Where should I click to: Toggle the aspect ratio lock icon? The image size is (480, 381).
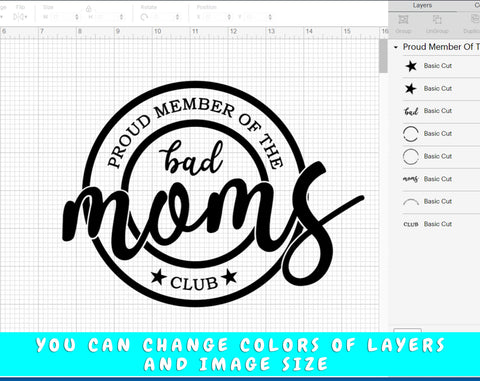point(89,9)
